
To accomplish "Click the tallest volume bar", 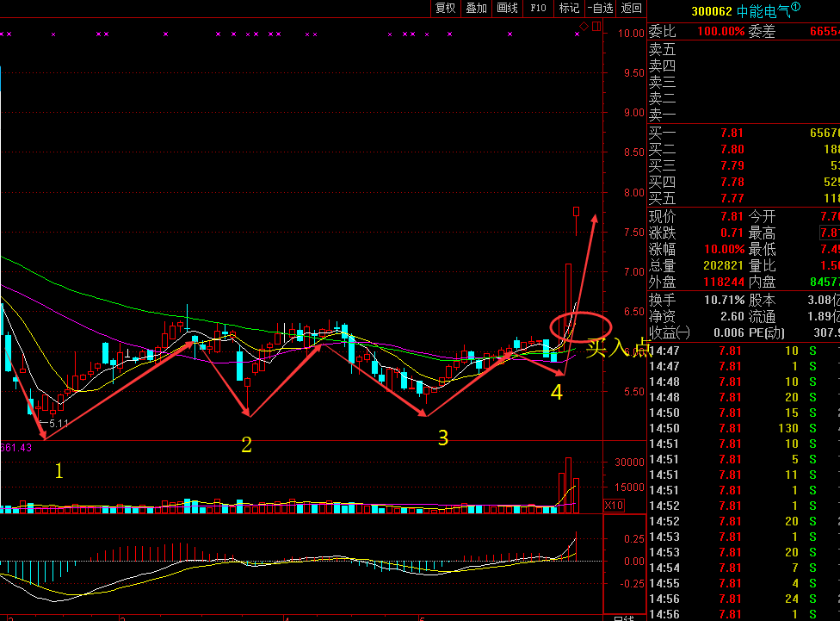I will pos(568,485).
